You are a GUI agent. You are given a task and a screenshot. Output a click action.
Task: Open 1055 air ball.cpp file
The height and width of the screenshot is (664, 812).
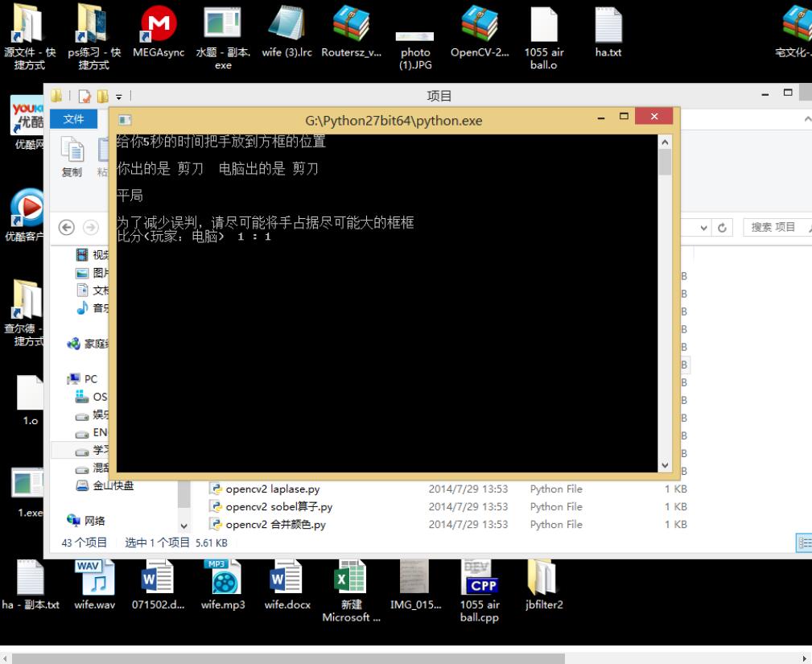(x=480, y=591)
